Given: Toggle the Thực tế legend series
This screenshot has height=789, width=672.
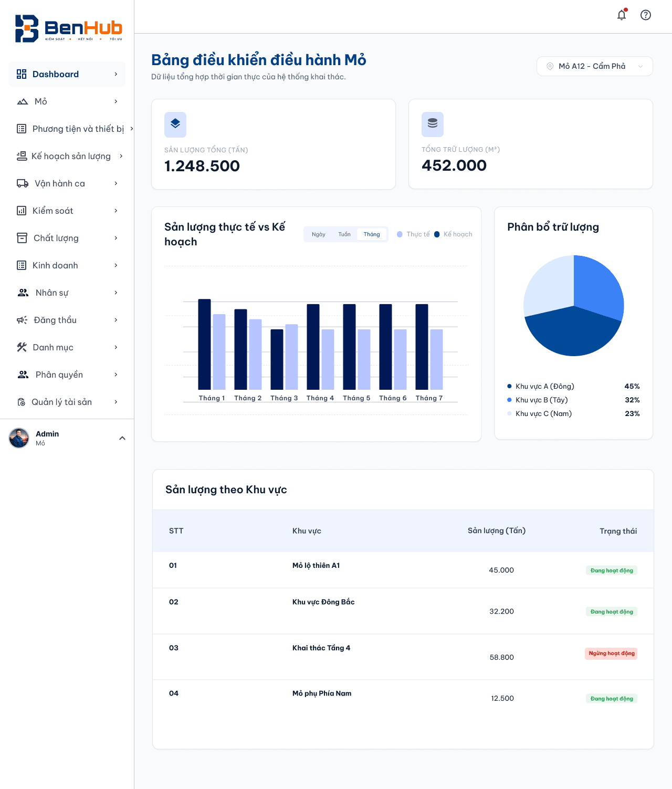Looking at the screenshot, I should tap(413, 234).
